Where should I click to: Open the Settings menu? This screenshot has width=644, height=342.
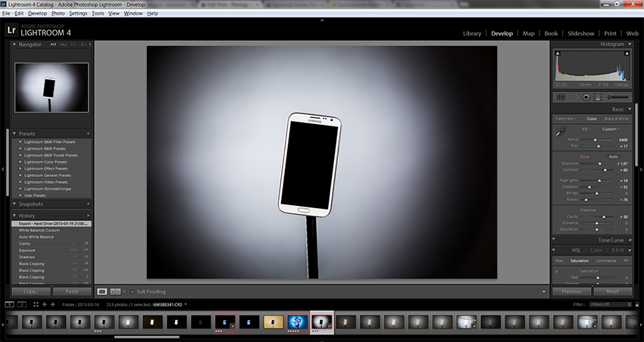coord(78,13)
